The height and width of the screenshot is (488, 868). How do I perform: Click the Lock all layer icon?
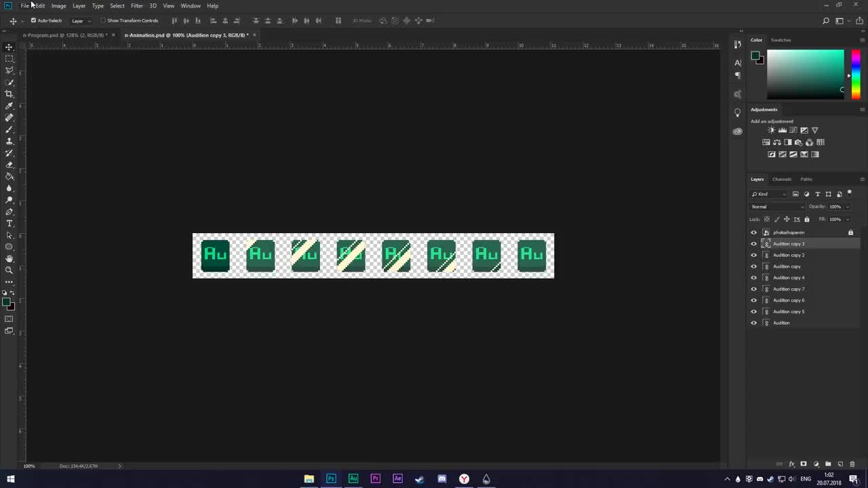[x=806, y=219]
